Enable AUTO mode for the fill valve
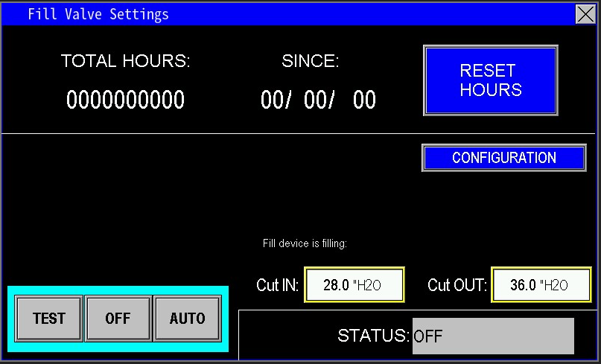This screenshot has width=601, height=364. point(187,319)
